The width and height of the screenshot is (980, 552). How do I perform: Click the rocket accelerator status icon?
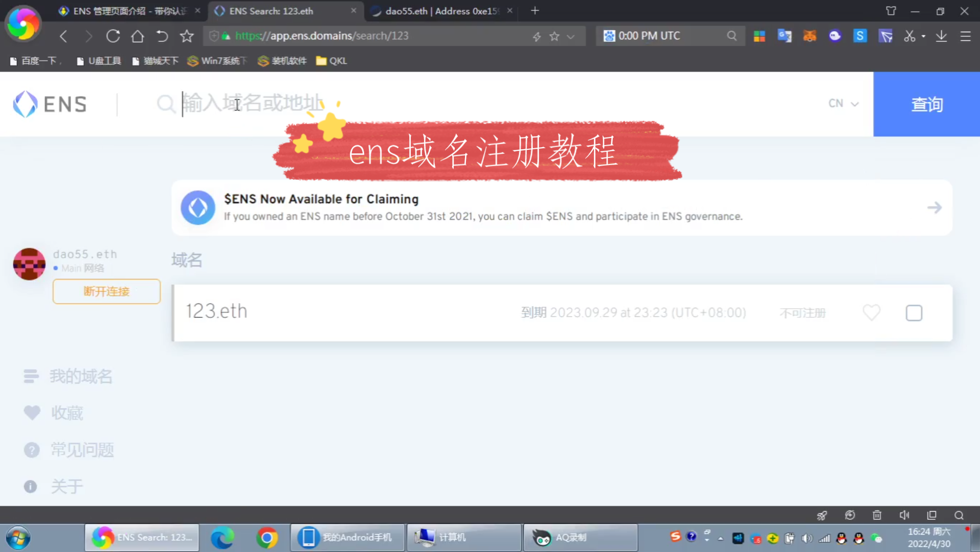(822, 515)
